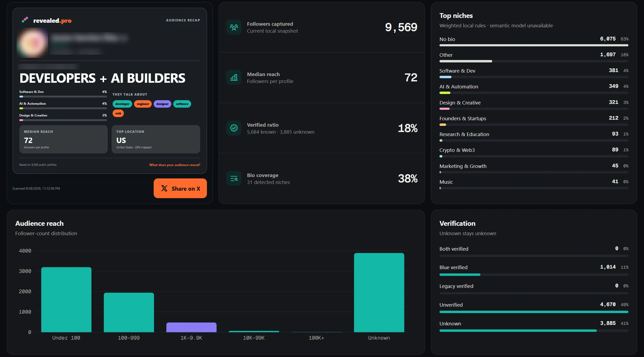The width and height of the screenshot is (644, 357).
Task: Select the 'designer' topic tag
Action: click(x=162, y=104)
